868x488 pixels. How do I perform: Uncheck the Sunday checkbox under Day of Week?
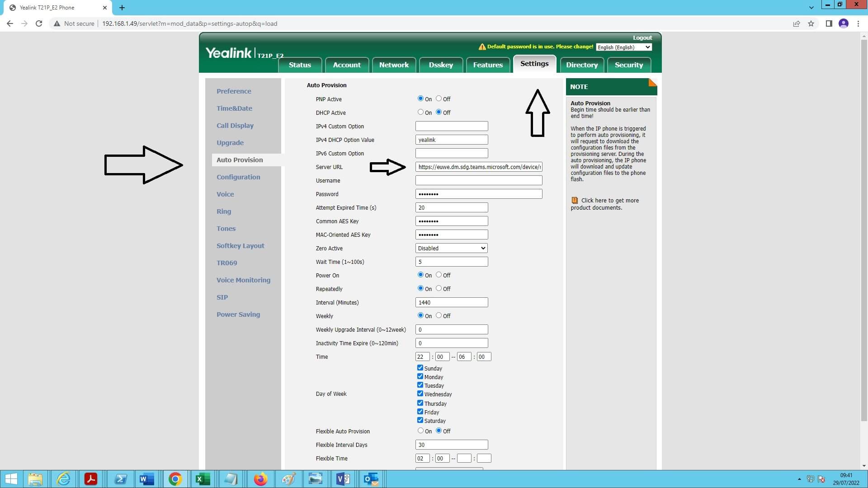pos(420,368)
